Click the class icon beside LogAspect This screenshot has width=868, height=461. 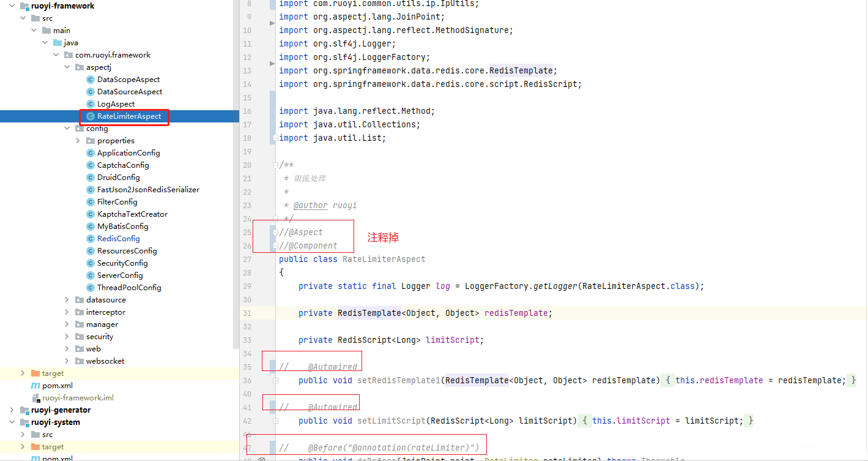[x=91, y=104]
